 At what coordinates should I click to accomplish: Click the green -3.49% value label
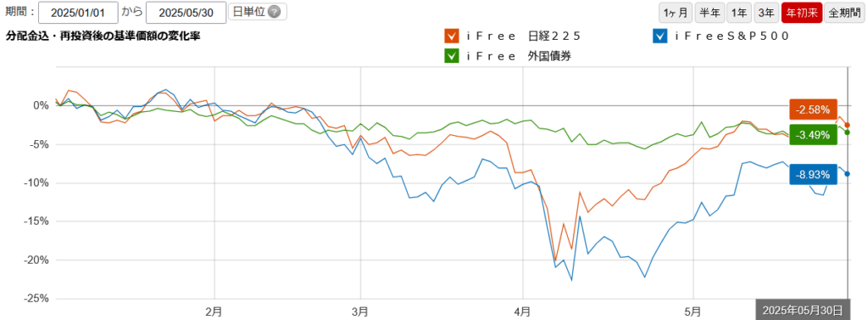[813, 134]
